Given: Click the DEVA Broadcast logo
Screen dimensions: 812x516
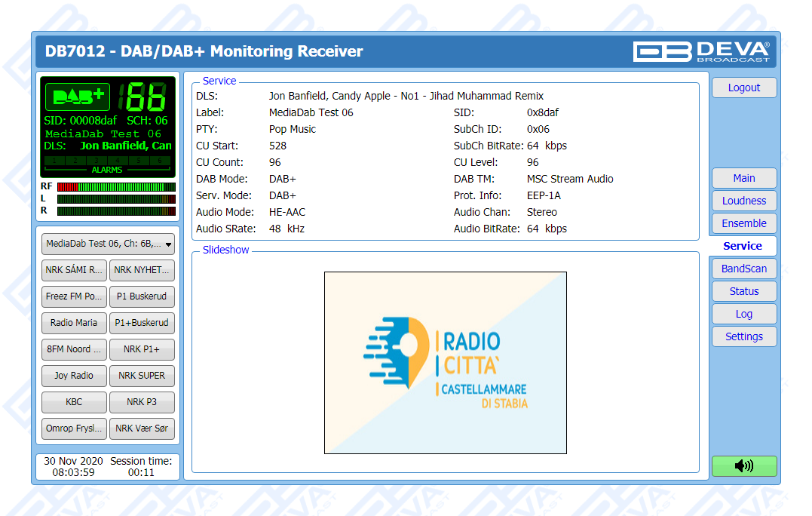Looking at the screenshot, I should click(x=701, y=51).
